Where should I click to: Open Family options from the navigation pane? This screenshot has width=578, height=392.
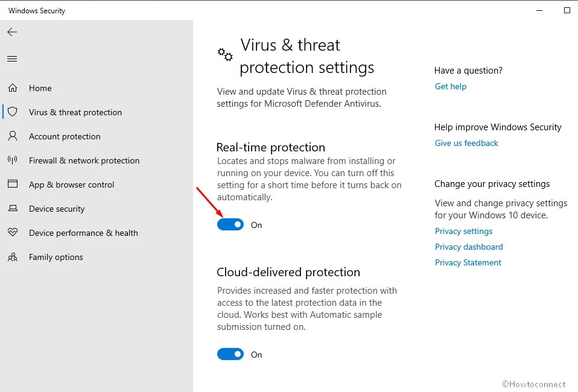coord(56,257)
